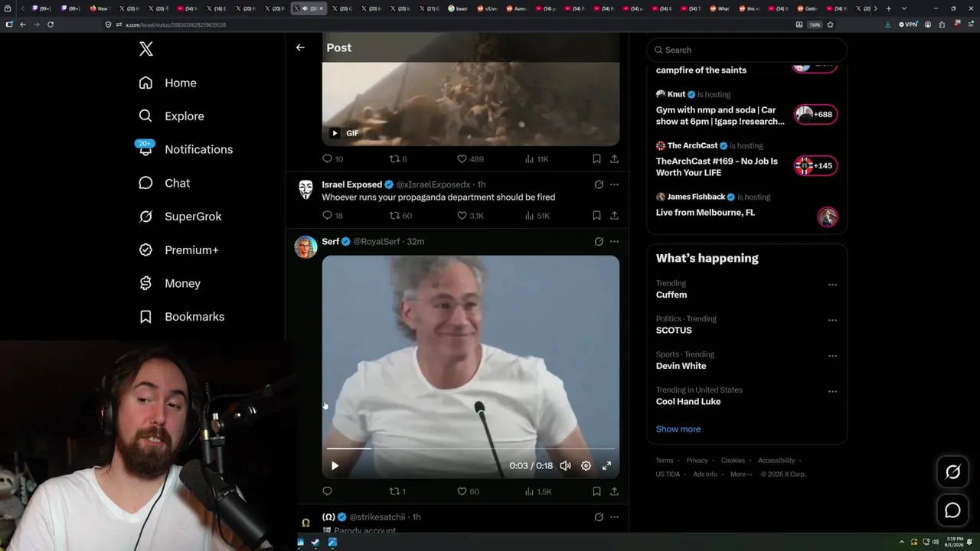
Task: Open the floating Grok button
Action: 952,472
